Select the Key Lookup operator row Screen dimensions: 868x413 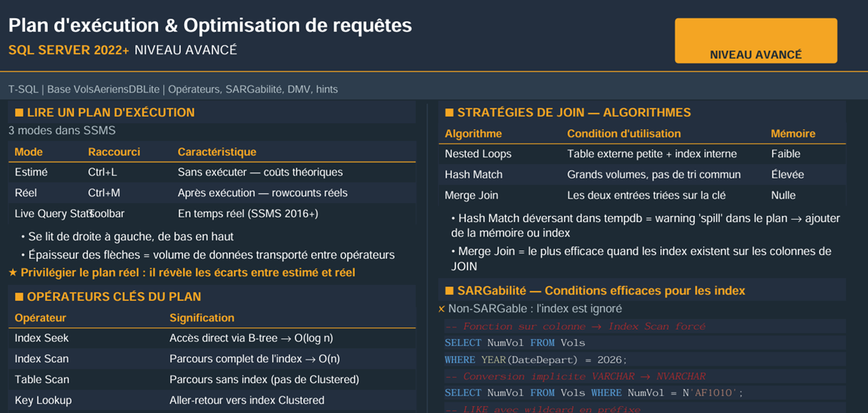tap(212, 400)
